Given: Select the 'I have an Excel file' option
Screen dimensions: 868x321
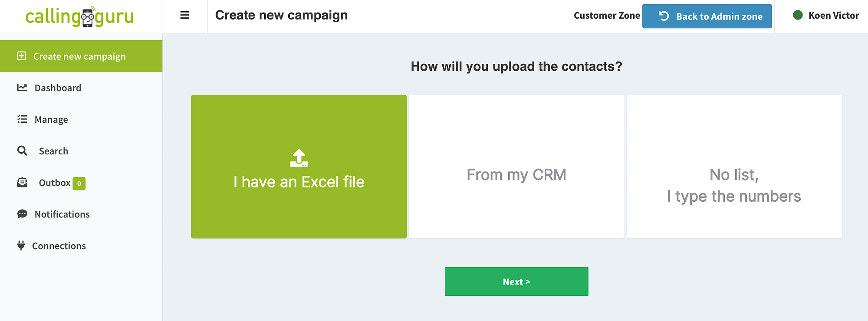Looking at the screenshot, I should click(x=299, y=167).
